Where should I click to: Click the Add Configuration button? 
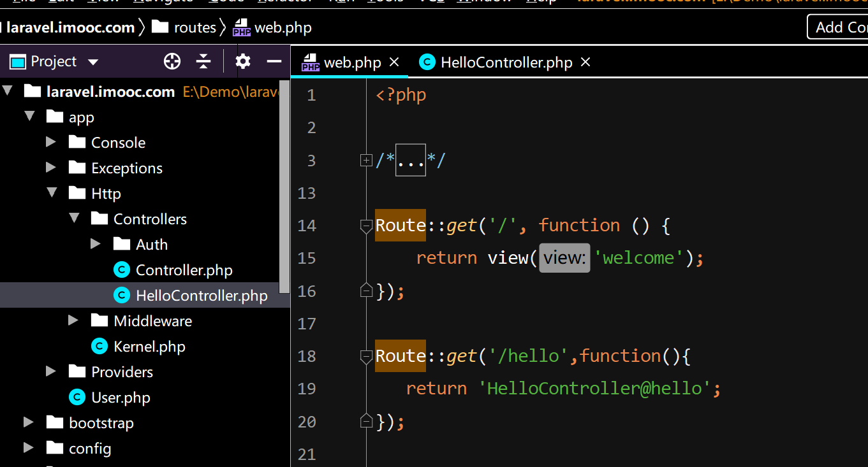pos(839,27)
